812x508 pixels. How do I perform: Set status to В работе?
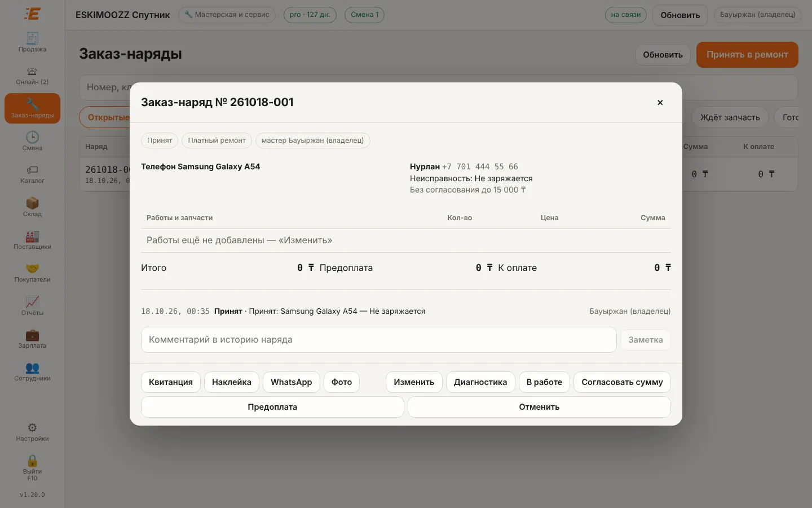[x=544, y=382]
